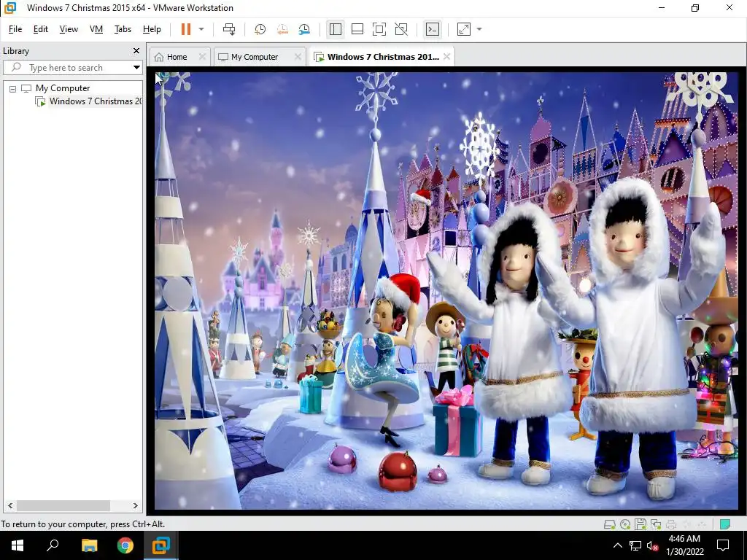Close the Library panel
747x560 pixels.
tap(136, 50)
